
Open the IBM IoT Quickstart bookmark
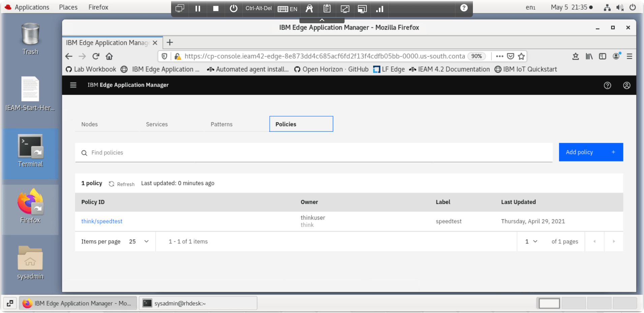(526, 69)
